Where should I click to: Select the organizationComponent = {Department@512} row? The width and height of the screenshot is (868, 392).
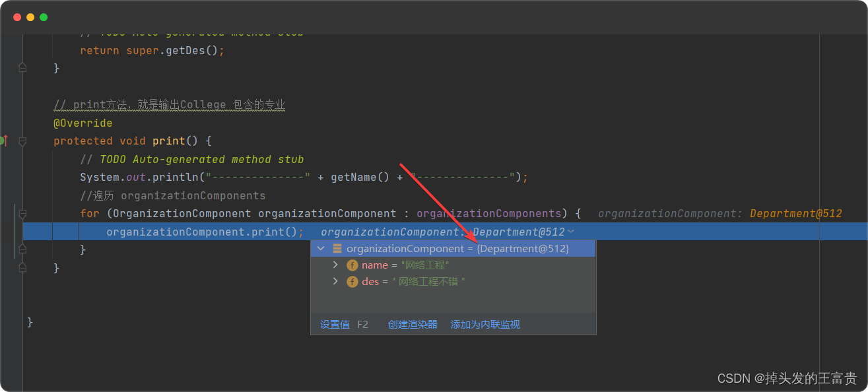pos(453,249)
